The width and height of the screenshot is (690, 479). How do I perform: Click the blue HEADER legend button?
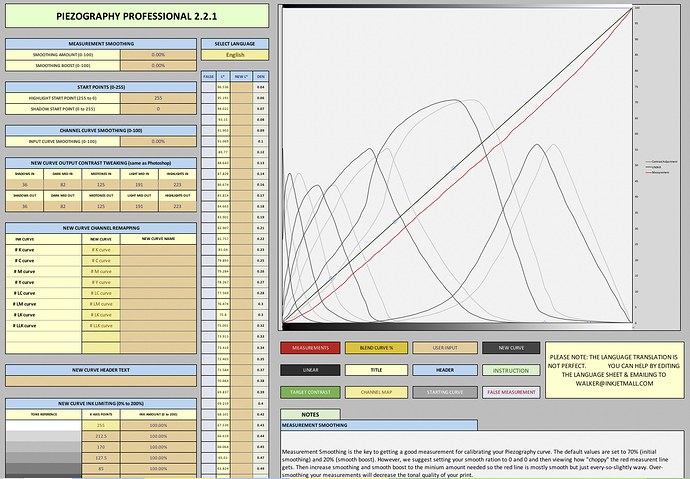(x=445, y=370)
